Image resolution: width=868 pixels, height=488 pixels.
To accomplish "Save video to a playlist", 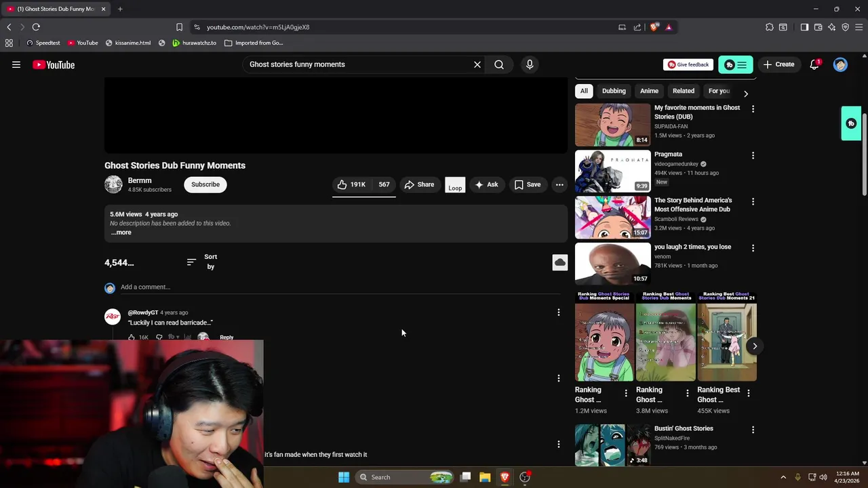I will [528, 184].
